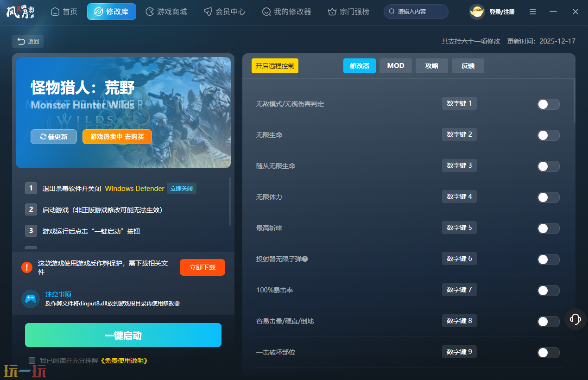Toggle 一击破坏部位 switch
The image size is (588, 380).
pos(548,353)
